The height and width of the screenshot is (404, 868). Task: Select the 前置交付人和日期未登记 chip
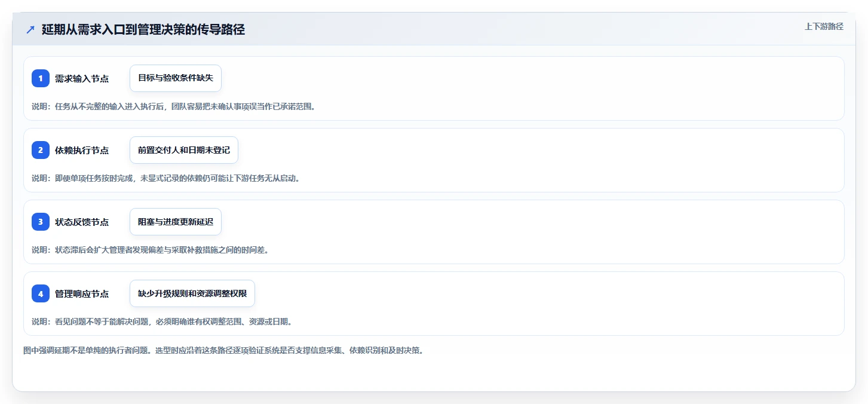pos(184,150)
